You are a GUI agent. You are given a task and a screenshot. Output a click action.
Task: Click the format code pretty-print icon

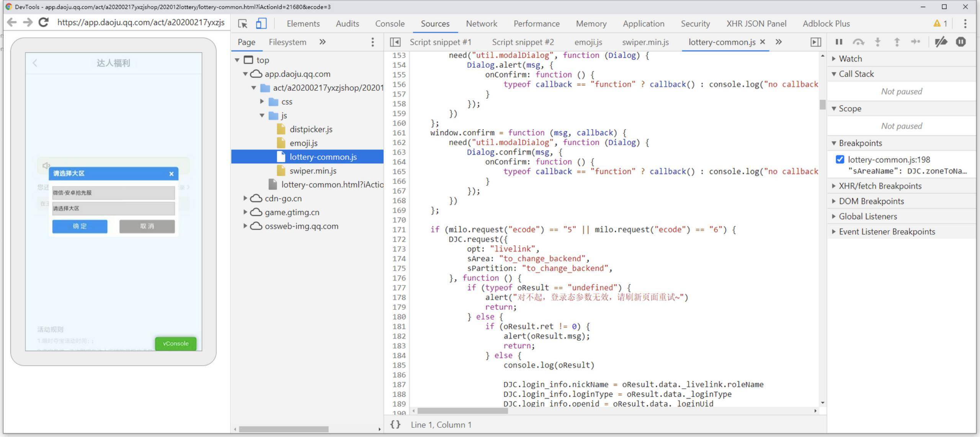click(x=398, y=424)
